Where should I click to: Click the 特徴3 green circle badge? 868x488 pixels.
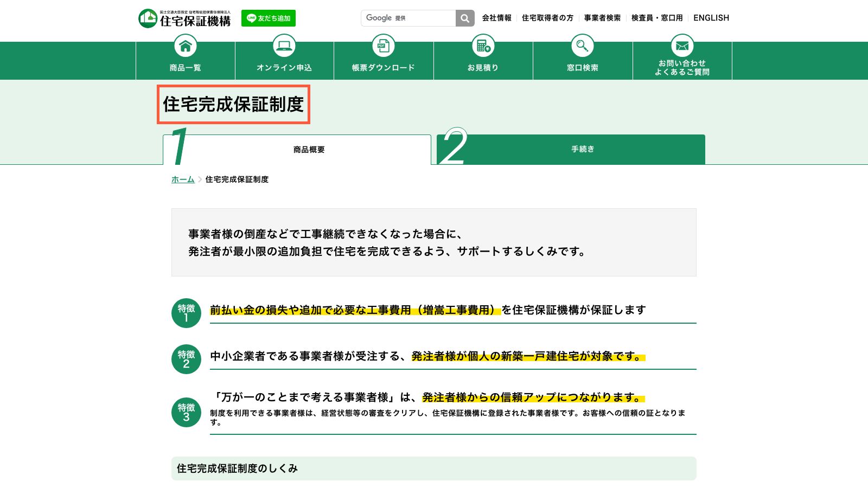click(x=186, y=412)
